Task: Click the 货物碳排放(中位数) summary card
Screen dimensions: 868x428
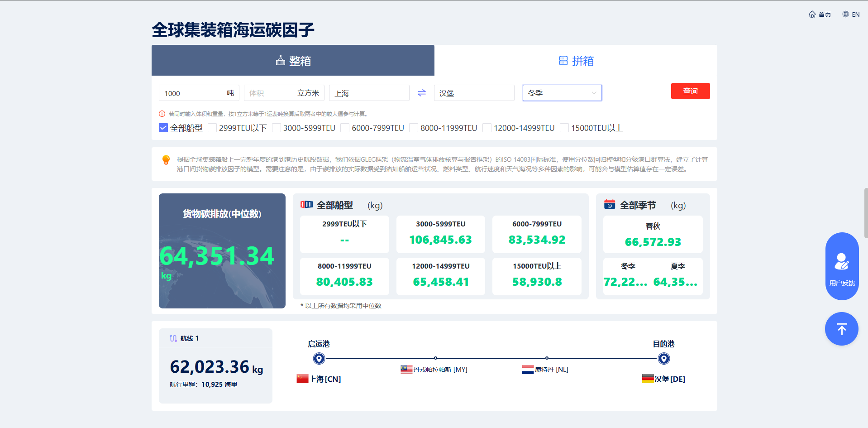Action: (222, 251)
